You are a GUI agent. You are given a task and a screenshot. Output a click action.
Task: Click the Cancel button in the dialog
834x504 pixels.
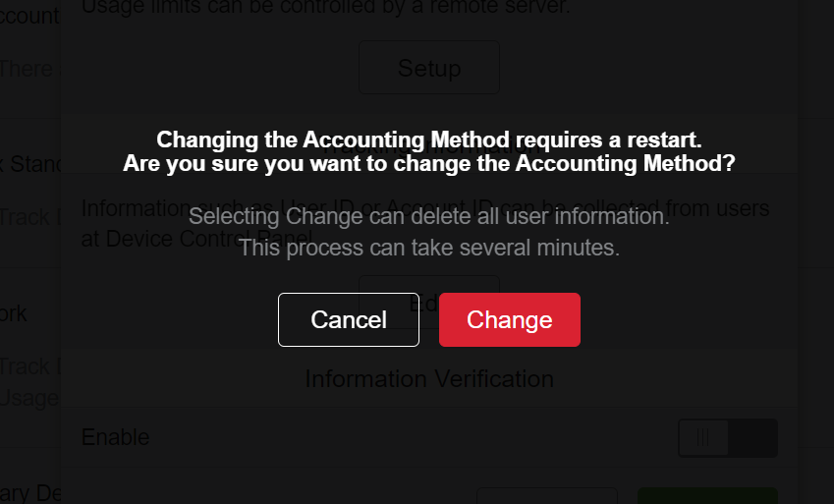coord(349,319)
